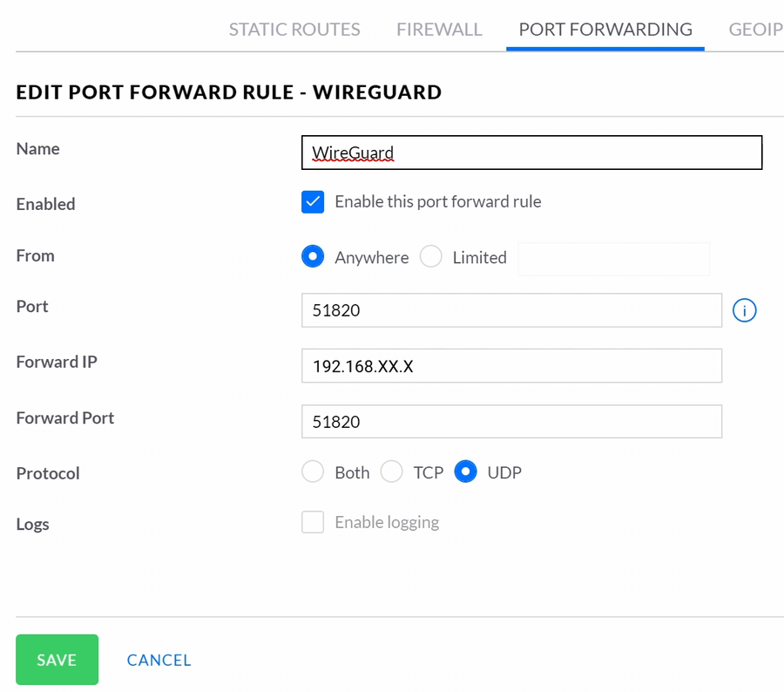Select the Limited source option
Viewport: 784px width, 692px height.
(x=431, y=256)
